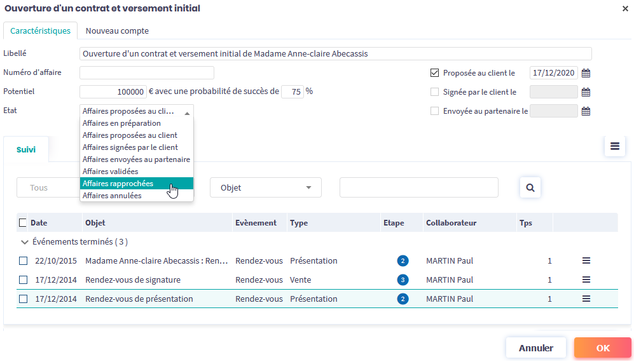
Task: Tick the Signée par le client le checkbox
Action: (435, 92)
